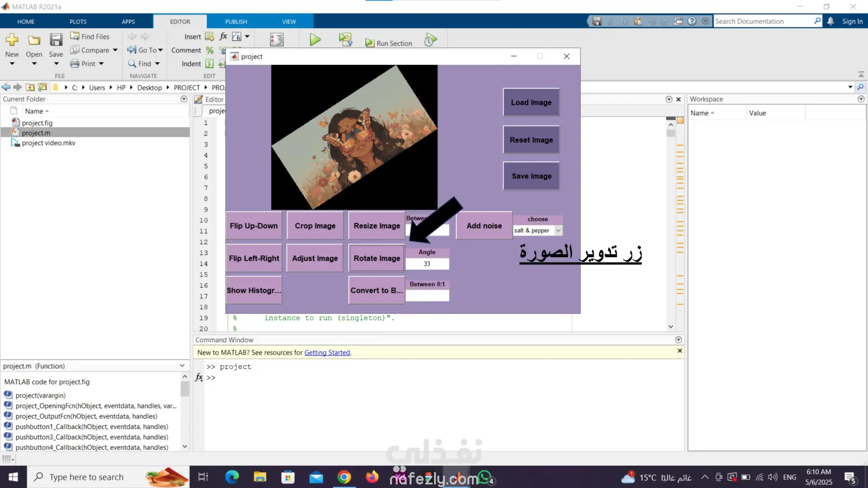Image resolution: width=868 pixels, height=488 pixels.
Task: Click the Windows taskbar search box
Action: click(108, 477)
